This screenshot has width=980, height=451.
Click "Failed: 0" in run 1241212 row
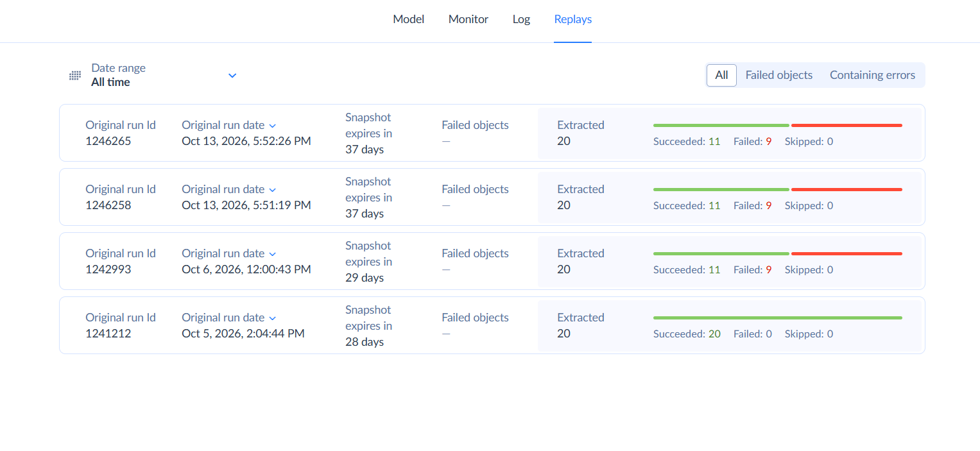tap(753, 334)
